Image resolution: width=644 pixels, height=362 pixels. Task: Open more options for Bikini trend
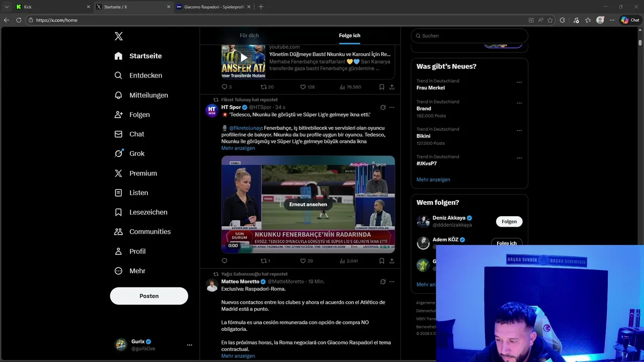coord(519,131)
